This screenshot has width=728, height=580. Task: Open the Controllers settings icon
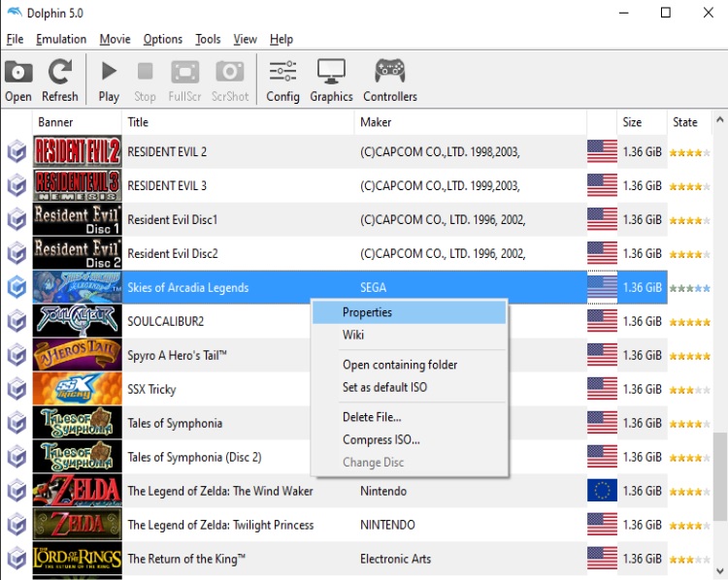(x=390, y=80)
